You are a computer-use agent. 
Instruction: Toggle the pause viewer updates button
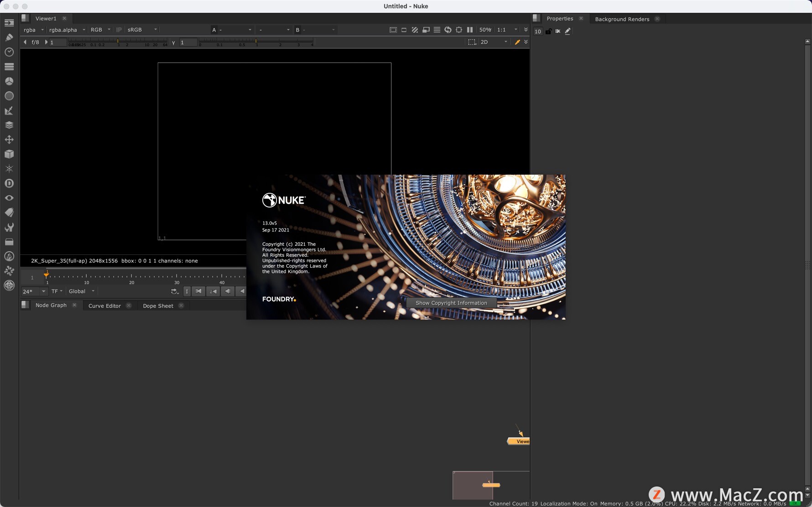[470, 30]
